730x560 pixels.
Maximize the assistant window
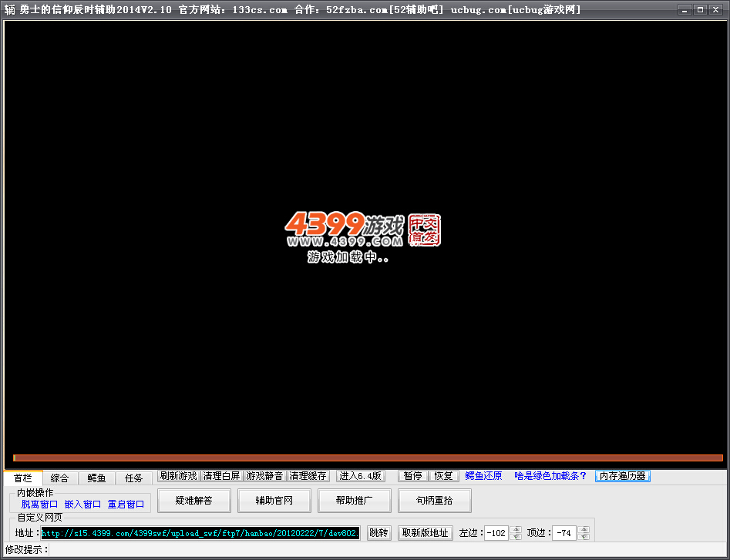pyautogui.click(x=700, y=10)
